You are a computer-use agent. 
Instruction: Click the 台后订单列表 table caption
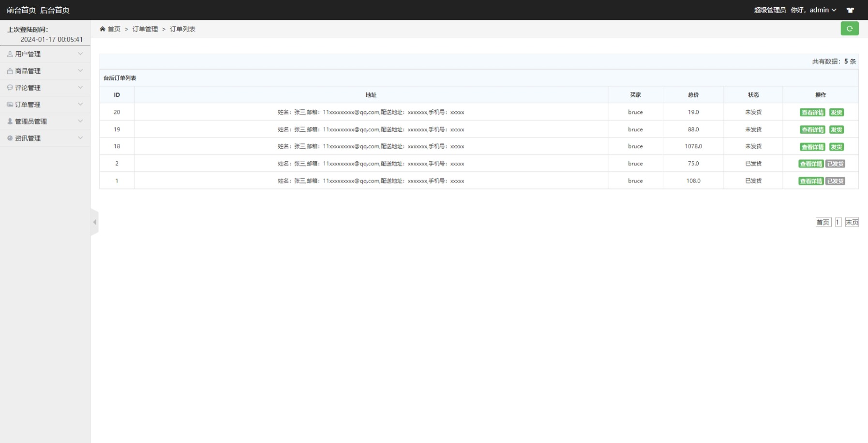click(x=120, y=78)
